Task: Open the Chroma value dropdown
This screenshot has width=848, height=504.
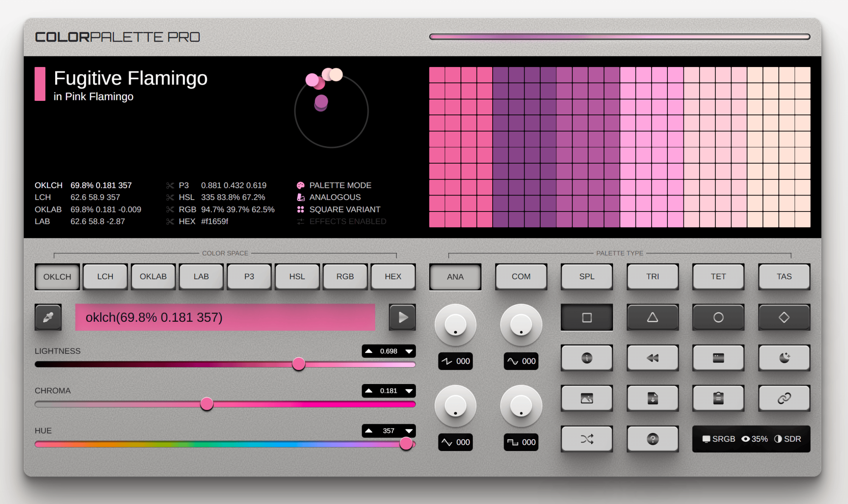Action: coord(408,391)
